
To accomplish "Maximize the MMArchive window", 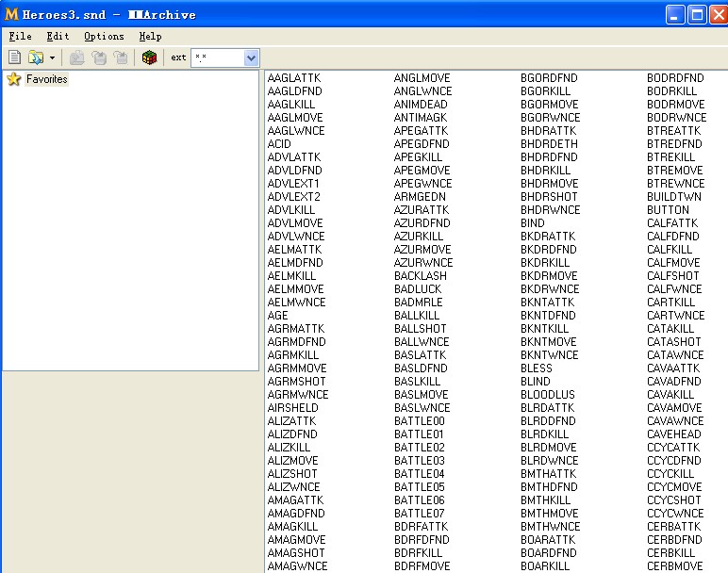I will [x=698, y=15].
